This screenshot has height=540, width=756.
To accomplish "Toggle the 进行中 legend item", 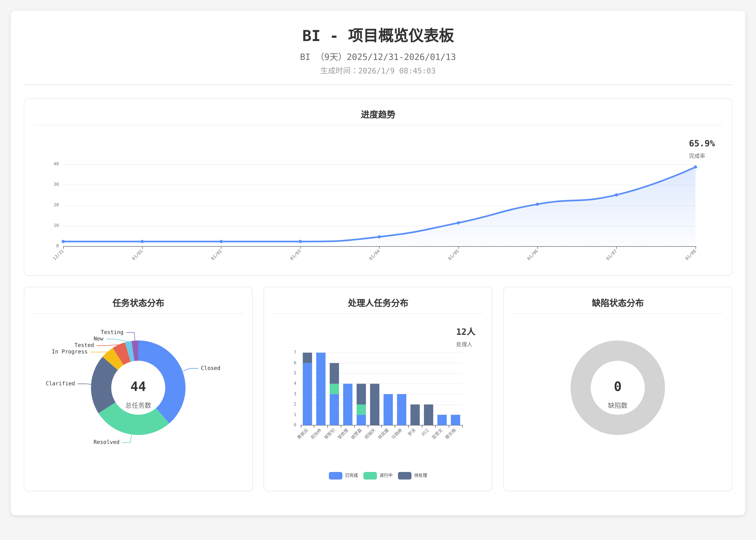I will pyautogui.click(x=378, y=475).
